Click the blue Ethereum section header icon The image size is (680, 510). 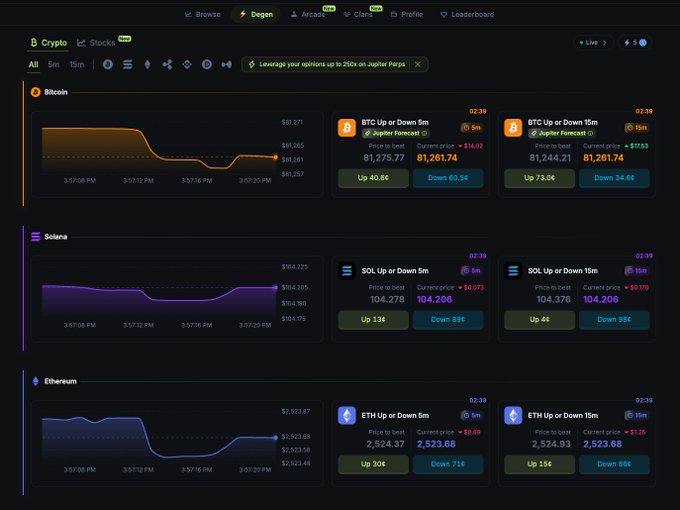(36, 381)
